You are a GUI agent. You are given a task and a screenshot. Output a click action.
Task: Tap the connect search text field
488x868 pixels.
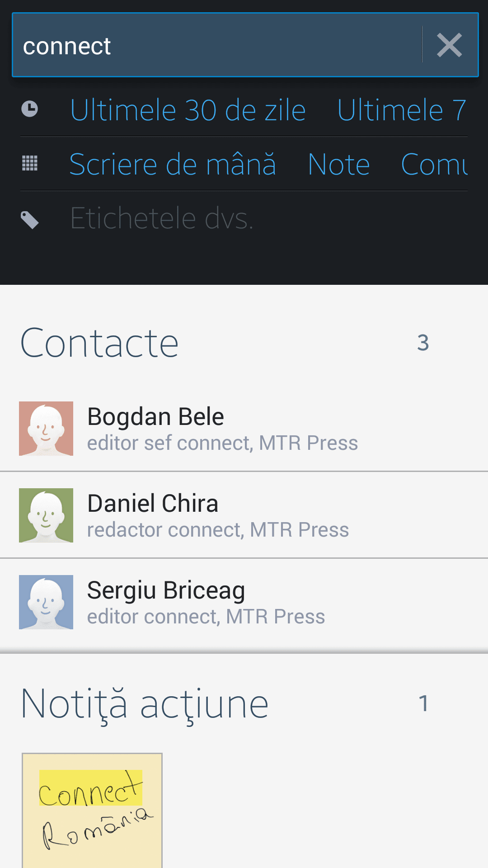[217, 45]
